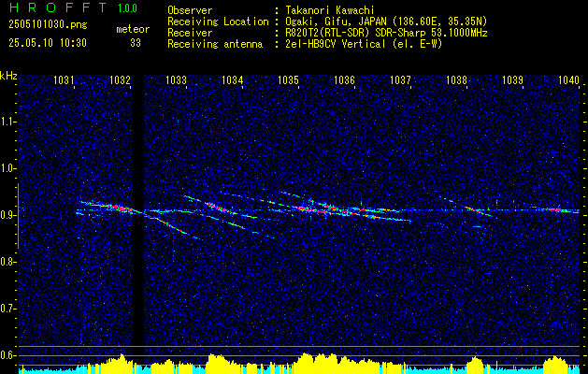This screenshot has width=588, height=374.
Task: Select antenna text 2el-HB9CV Vertical
Action: (x=336, y=44)
